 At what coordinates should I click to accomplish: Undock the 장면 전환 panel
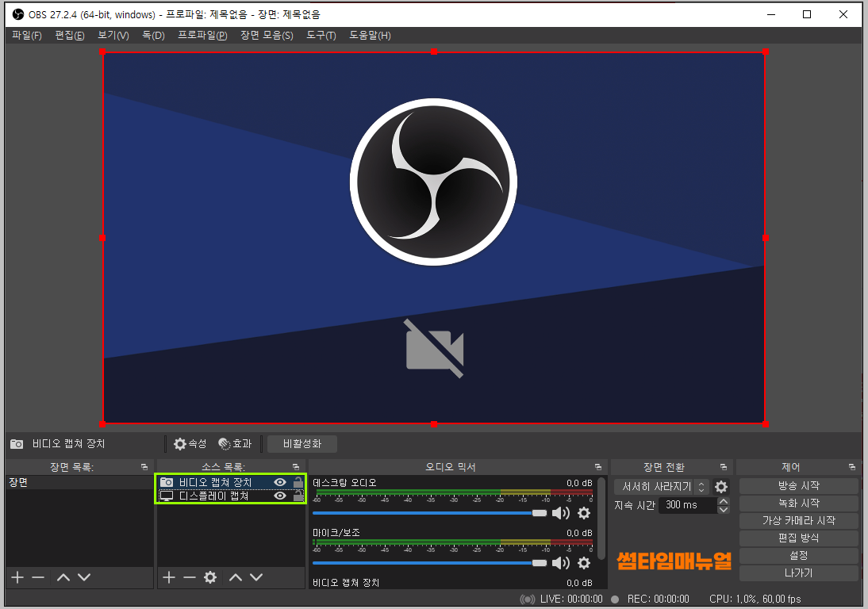coord(724,467)
